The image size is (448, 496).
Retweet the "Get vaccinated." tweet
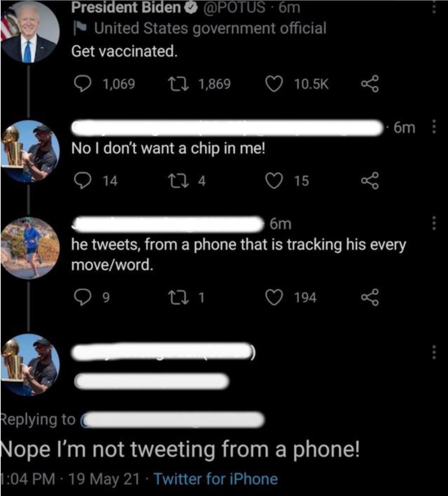(x=178, y=84)
